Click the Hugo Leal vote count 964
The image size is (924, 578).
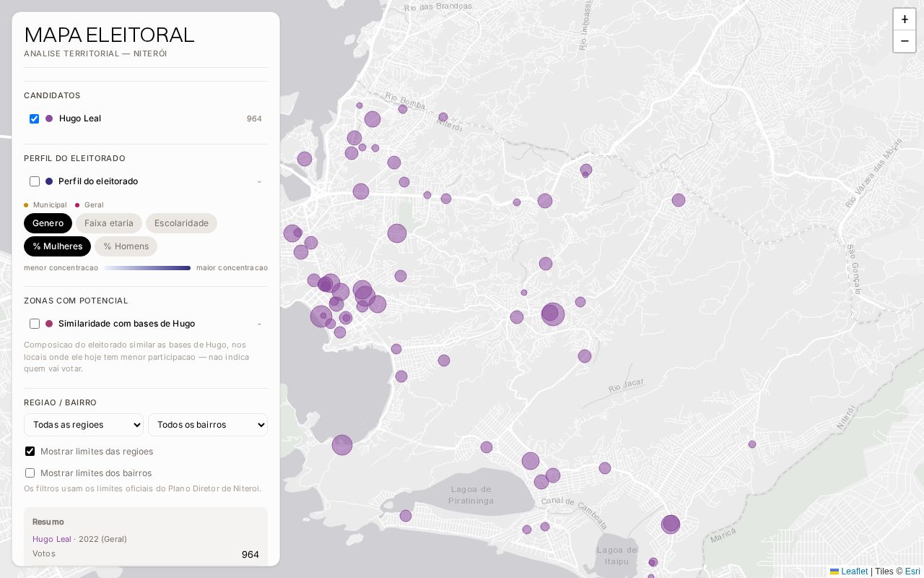click(254, 118)
